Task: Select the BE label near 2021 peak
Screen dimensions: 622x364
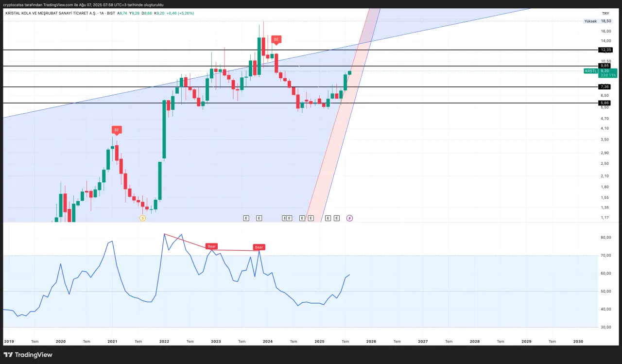Action: pos(116,130)
